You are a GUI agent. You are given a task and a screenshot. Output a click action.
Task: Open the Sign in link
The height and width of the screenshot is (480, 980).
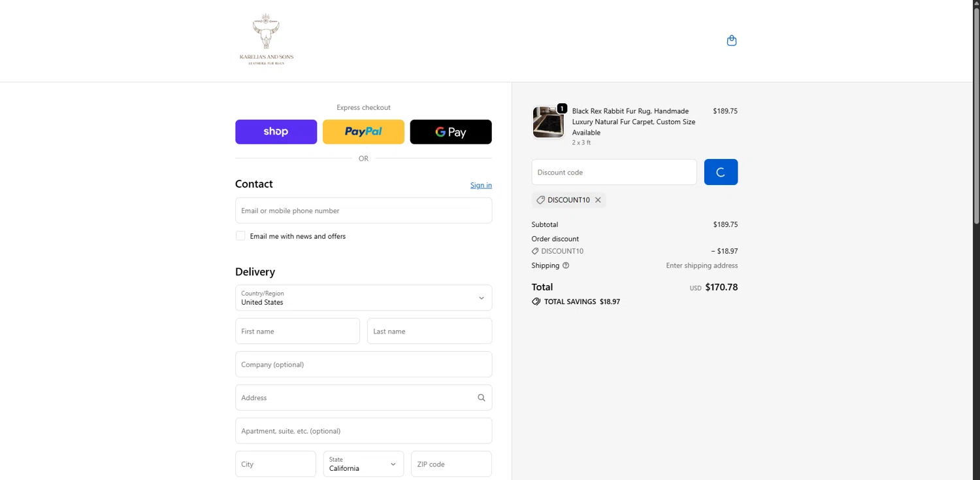[481, 185]
